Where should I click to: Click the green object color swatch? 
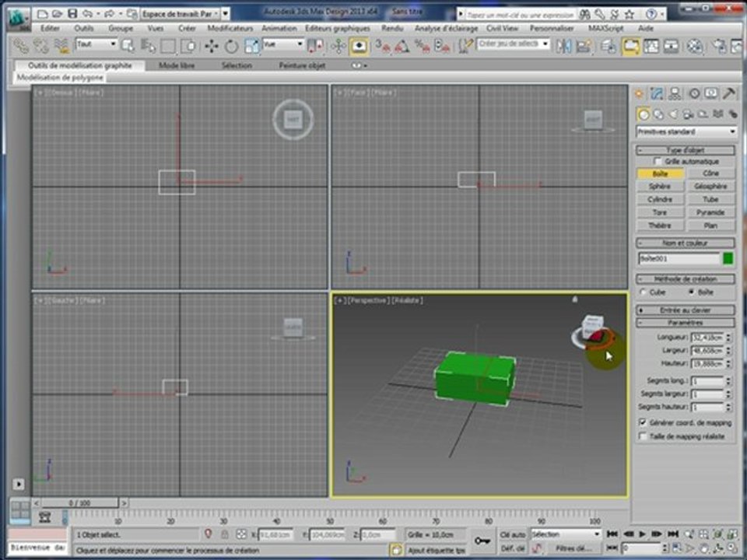[x=728, y=258]
